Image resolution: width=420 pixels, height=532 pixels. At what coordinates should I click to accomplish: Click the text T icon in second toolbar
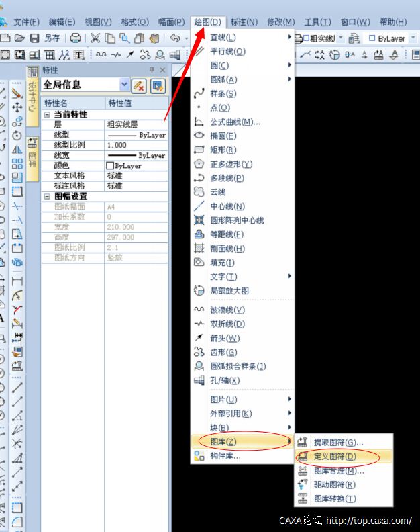tap(79, 54)
